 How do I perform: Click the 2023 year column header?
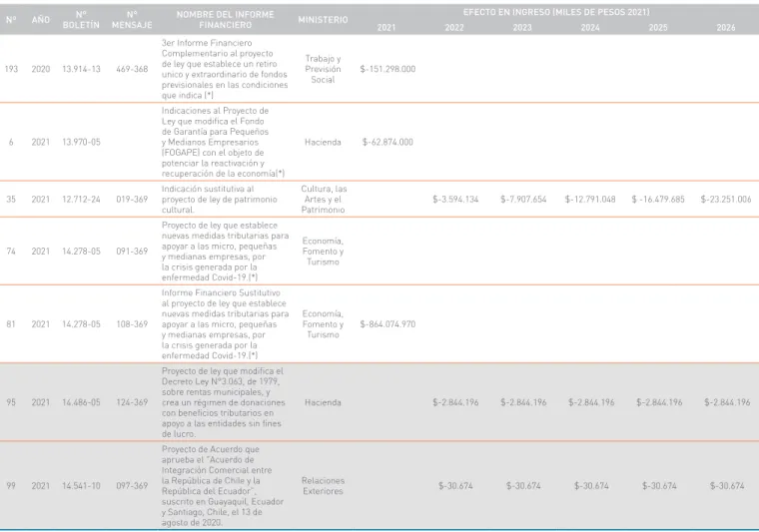pos(522,28)
